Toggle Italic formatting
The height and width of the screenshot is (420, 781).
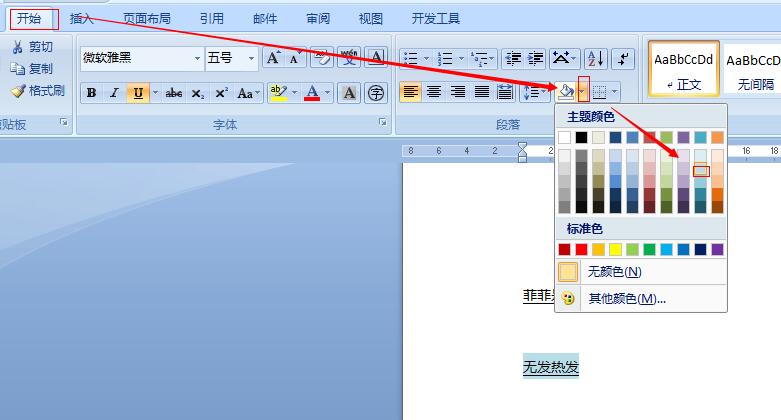pyautogui.click(x=115, y=93)
